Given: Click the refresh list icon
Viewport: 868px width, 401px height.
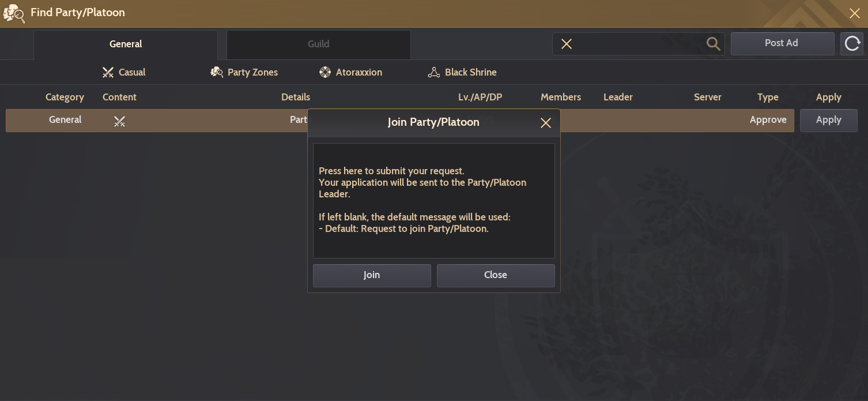Looking at the screenshot, I should (x=852, y=44).
